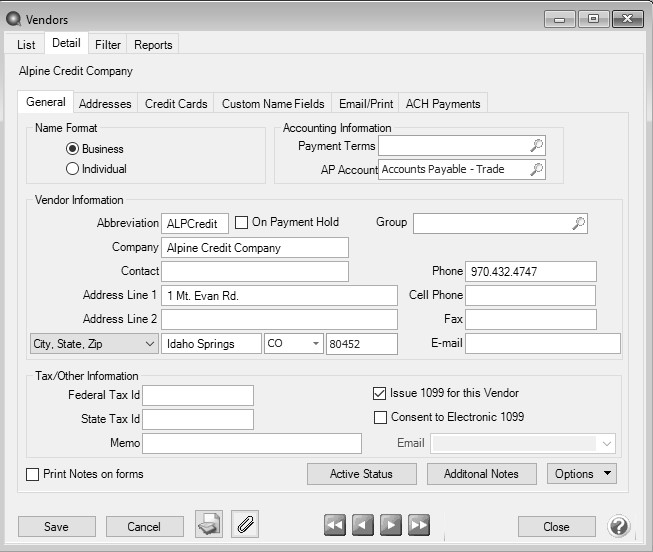
Task: Click the city field Idaho Springs
Action: [x=212, y=344]
